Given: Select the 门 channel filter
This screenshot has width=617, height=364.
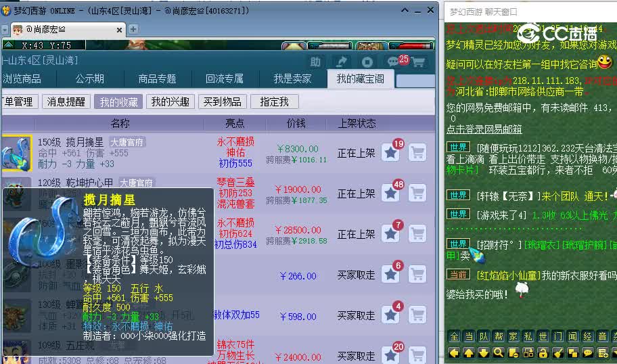Looking at the screenshot, I should 558,336.
